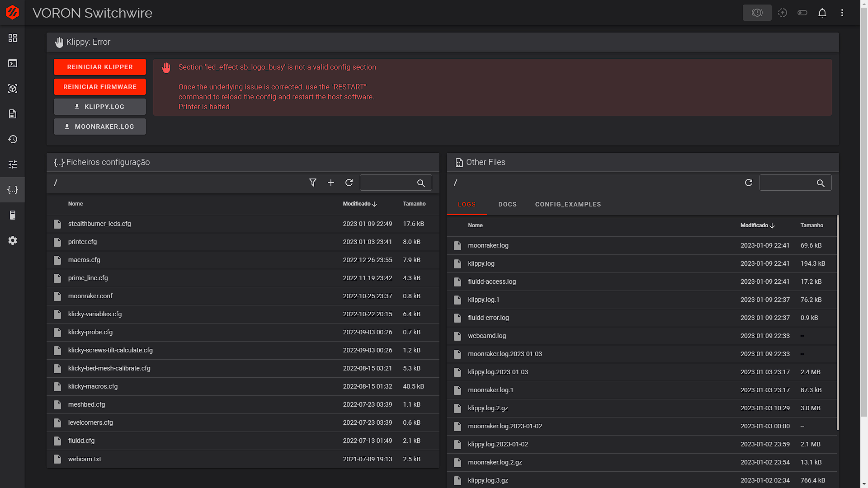
Task: Check for software updates
Action: click(x=782, y=13)
